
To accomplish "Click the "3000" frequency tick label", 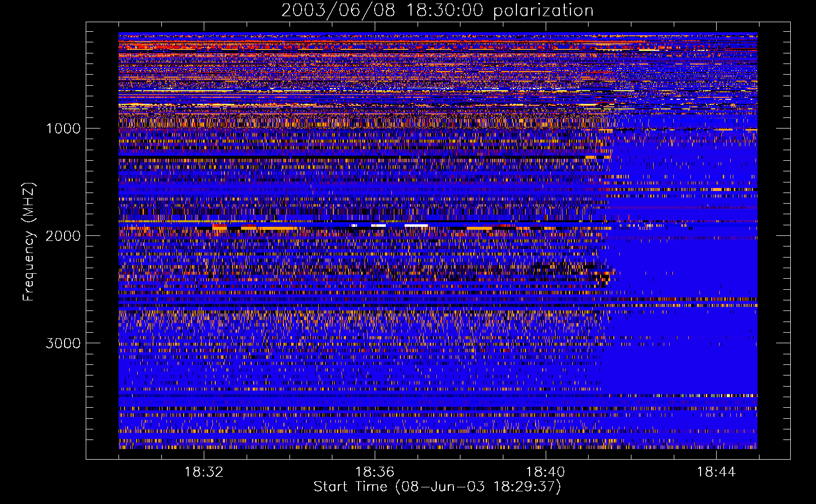I will click(63, 343).
